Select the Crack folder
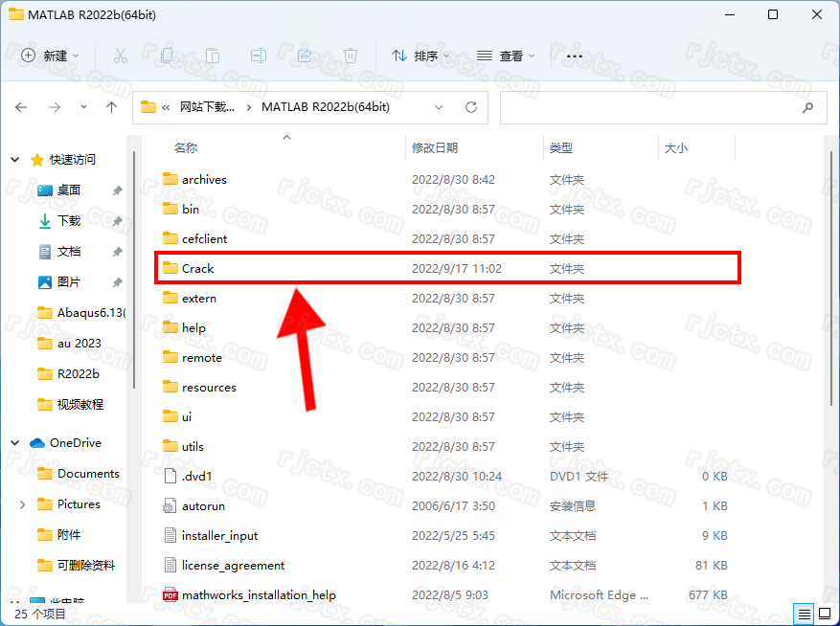840x626 pixels. point(198,269)
